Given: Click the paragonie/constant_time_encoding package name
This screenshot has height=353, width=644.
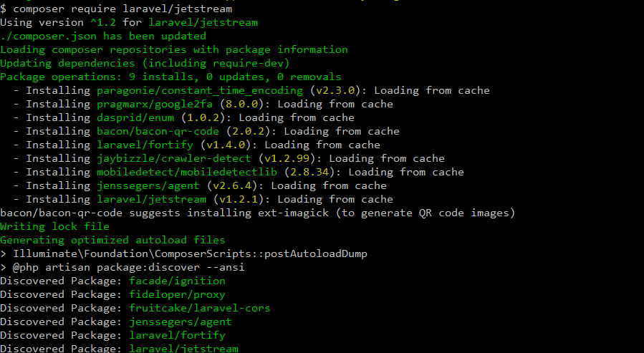Looking at the screenshot, I should click(200, 90).
